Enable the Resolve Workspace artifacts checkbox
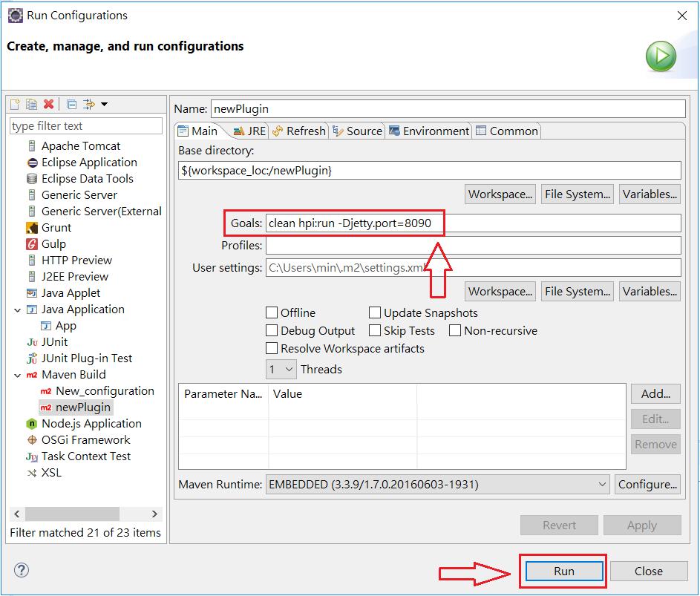Viewport: 700px width, 596px height. [x=272, y=348]
